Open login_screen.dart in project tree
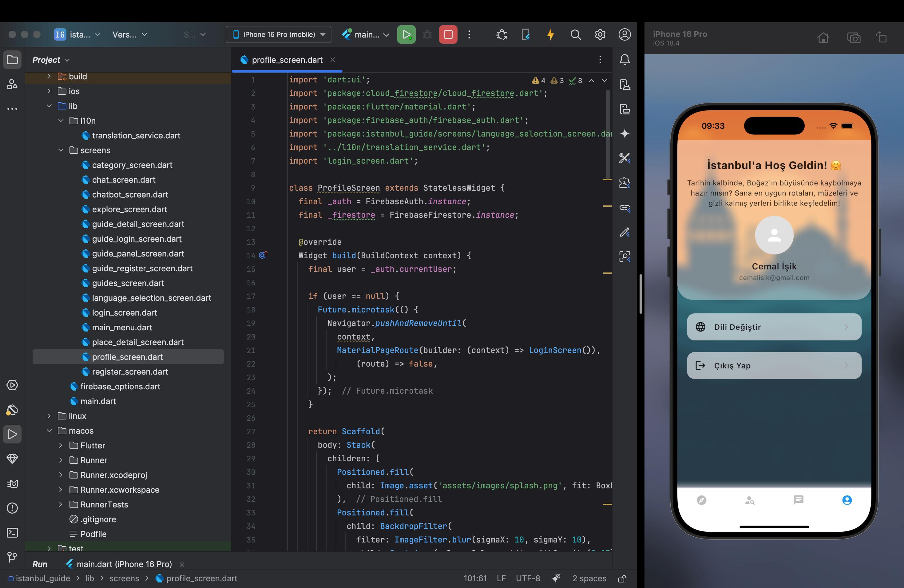Screen dimensions: 904x588 (x=124, y=313)
